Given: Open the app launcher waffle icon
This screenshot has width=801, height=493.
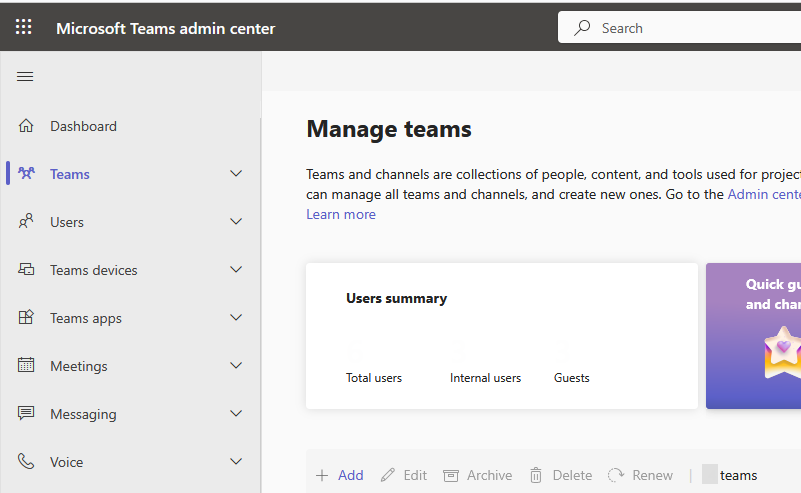Looking at the screenshot, I should tap(24, 28).
